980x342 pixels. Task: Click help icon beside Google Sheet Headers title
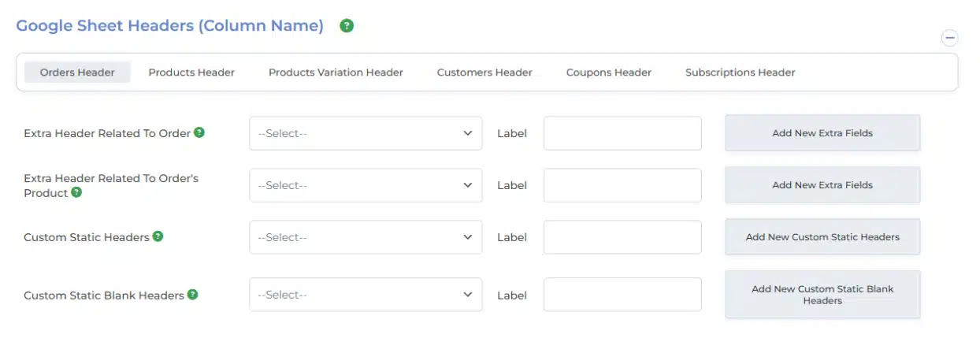click(x=347, y=26)
